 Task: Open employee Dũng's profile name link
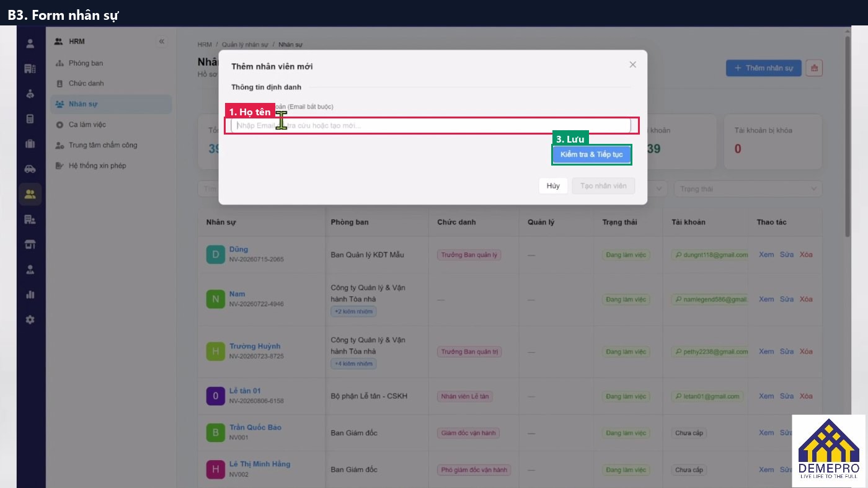(239, 249)
